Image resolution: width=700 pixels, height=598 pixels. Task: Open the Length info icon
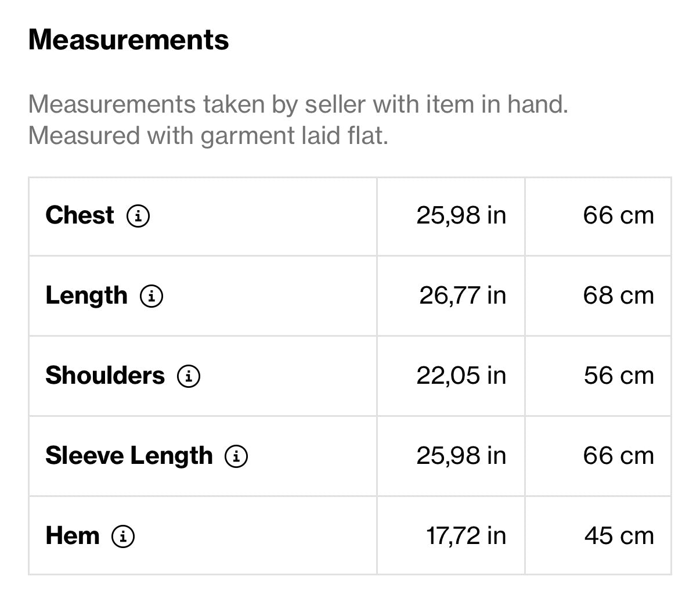tap(151, 296)
